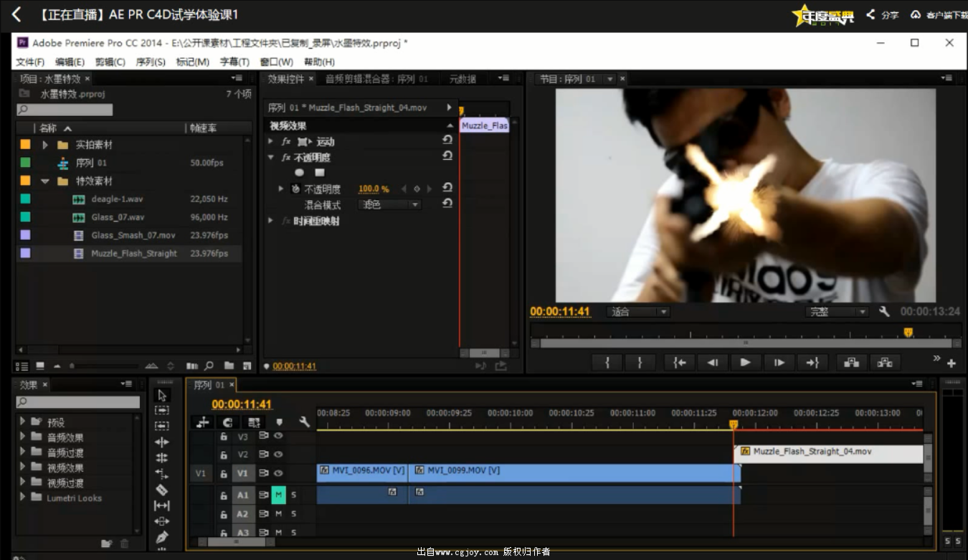Screen dimensions: 968x560
Task: Go to Out point in program monitor
Action: pos(812,363)
